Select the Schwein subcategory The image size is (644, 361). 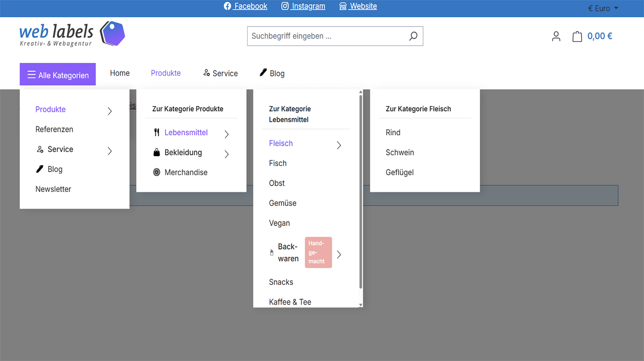tap(400, 152)
